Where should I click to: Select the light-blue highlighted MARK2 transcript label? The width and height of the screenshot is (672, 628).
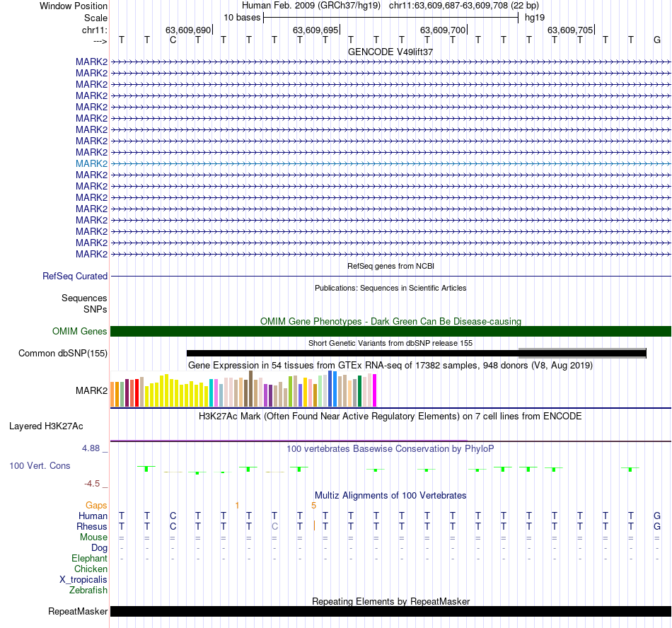pyautogui.click(x=92, y=163)
